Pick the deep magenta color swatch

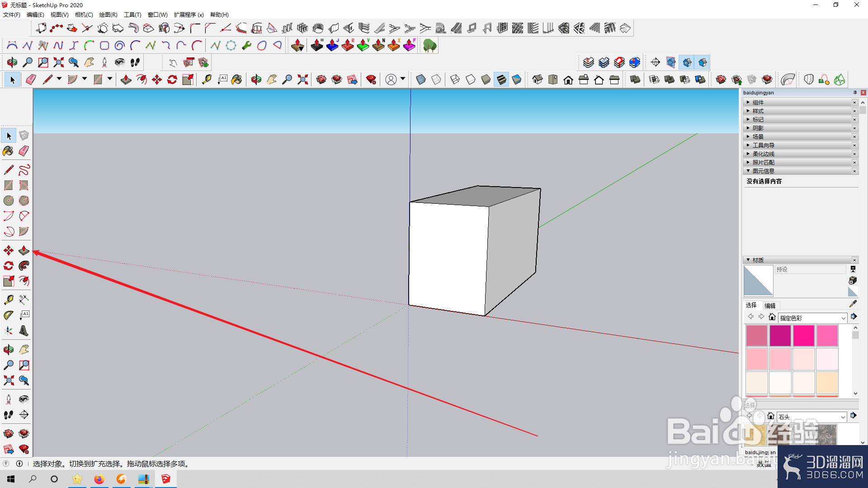(x=780, y=336)
